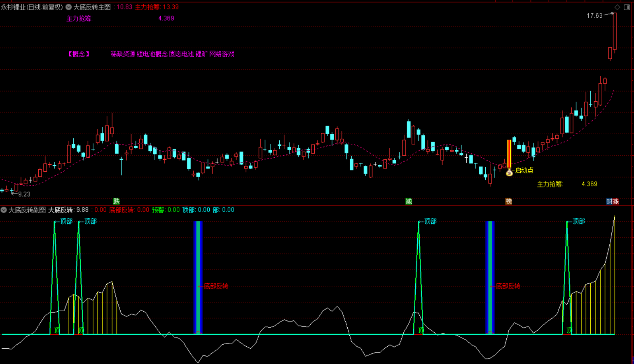Click the orange 榜 event marker
Viewport: 634px width, 364px height.
(509, 201)
